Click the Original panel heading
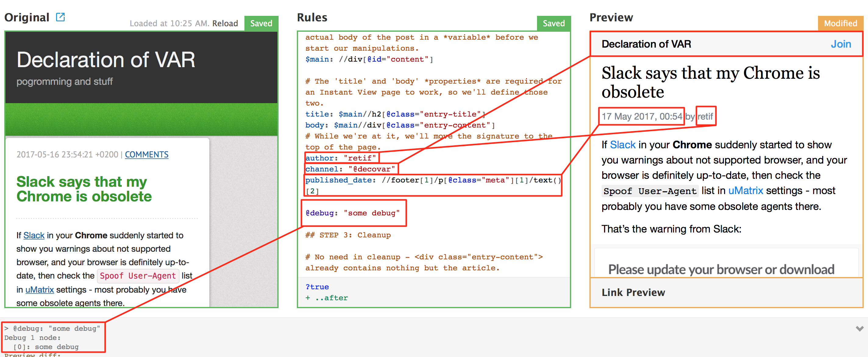Screen dimensions: 868x357 point(27,17)
